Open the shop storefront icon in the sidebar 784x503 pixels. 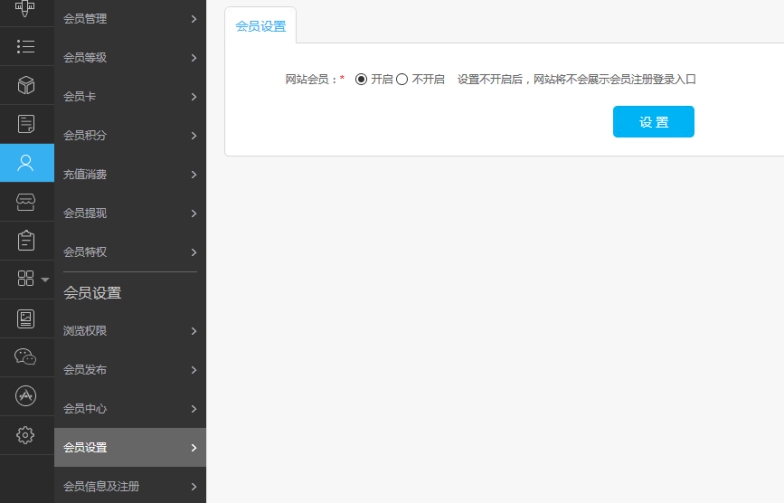(x=26, y=202)
